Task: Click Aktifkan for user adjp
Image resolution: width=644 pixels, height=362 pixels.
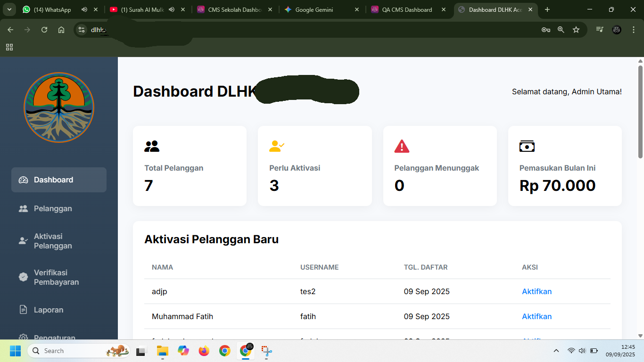Action: tap(537, 291)
